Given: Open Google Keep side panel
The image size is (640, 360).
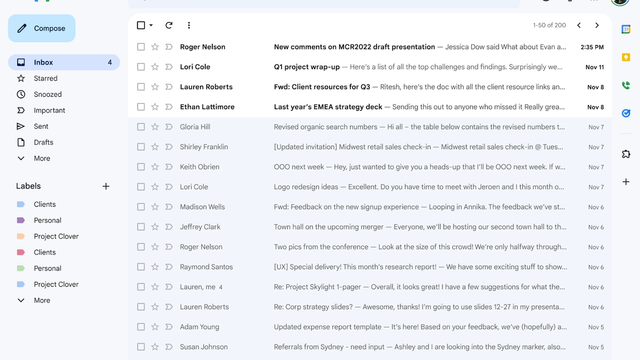Looking at the screenshot, I should pyautogui.click(x=626, y=57).
